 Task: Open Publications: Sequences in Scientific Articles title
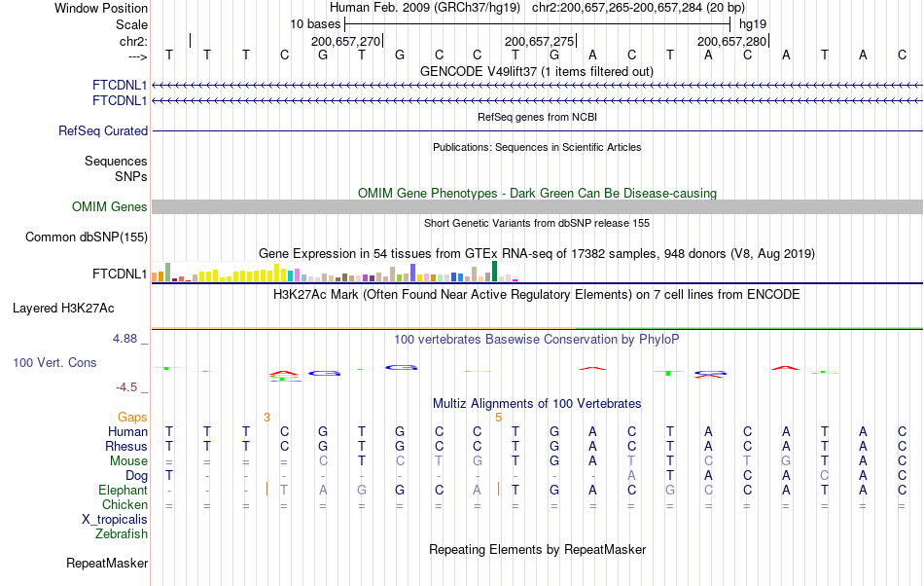537,147
